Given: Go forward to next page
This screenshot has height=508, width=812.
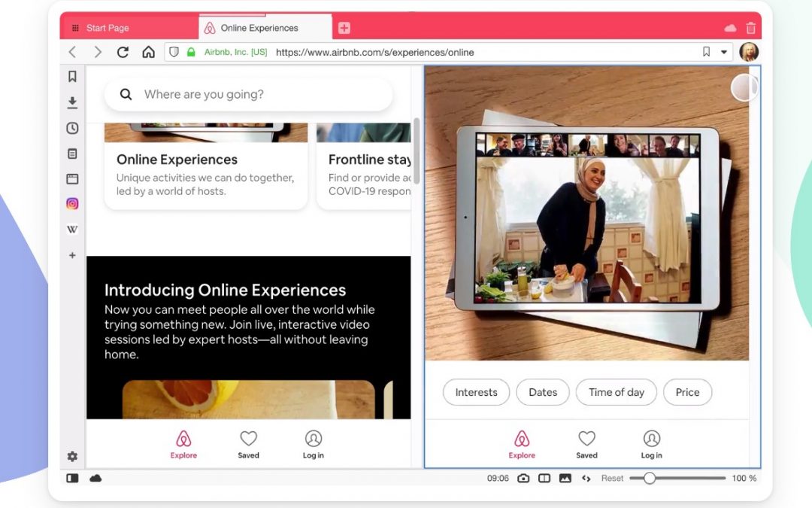Looking at the screenshot, I should 97,52.
